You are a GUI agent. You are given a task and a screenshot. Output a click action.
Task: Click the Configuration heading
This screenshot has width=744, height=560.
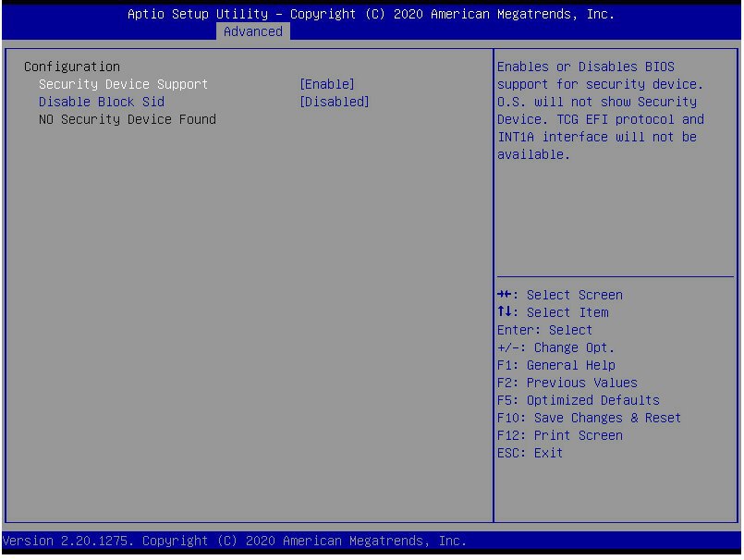click(x=72, y=67)
